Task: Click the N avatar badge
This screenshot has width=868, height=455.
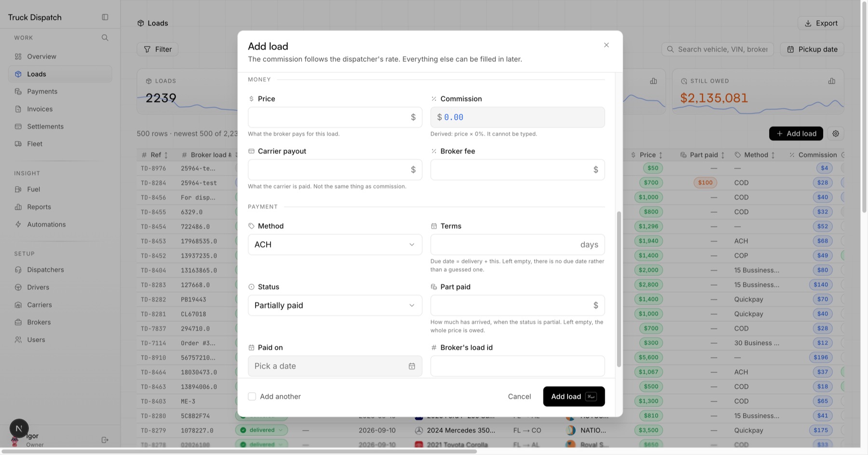Action: [x=19, y=428]
